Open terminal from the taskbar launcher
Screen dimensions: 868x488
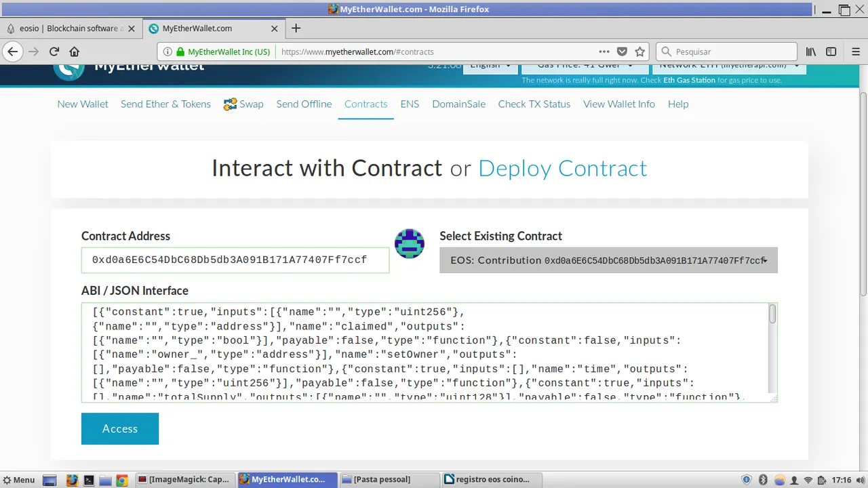89,480
